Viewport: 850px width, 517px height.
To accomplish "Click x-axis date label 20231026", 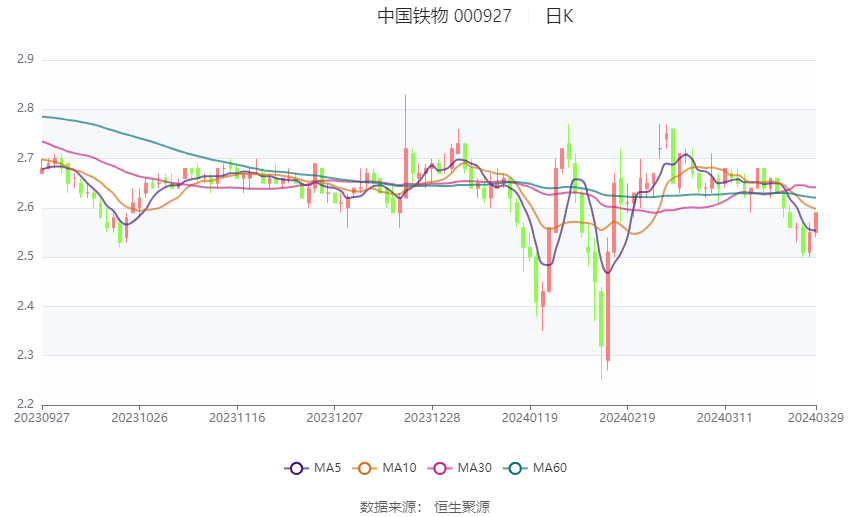I will click(x=139, y=418).
